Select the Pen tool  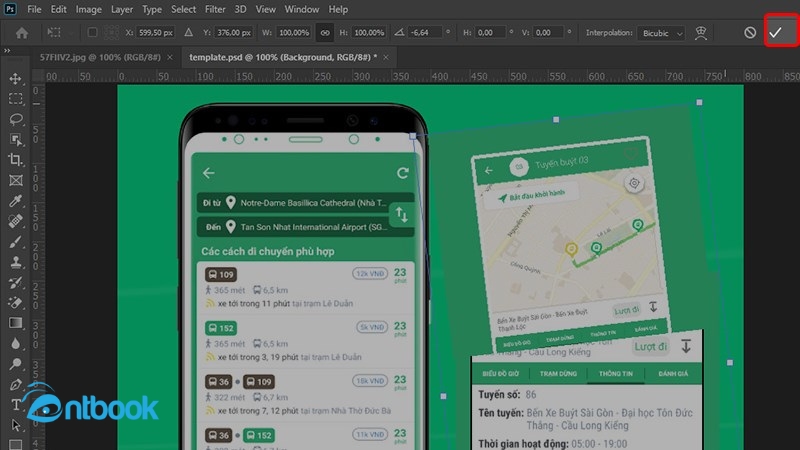click(15, 384)
